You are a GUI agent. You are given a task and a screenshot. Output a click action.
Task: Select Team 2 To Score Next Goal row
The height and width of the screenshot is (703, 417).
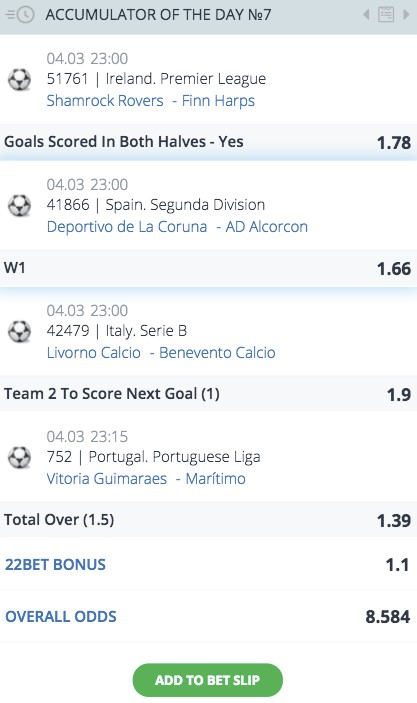208,394
